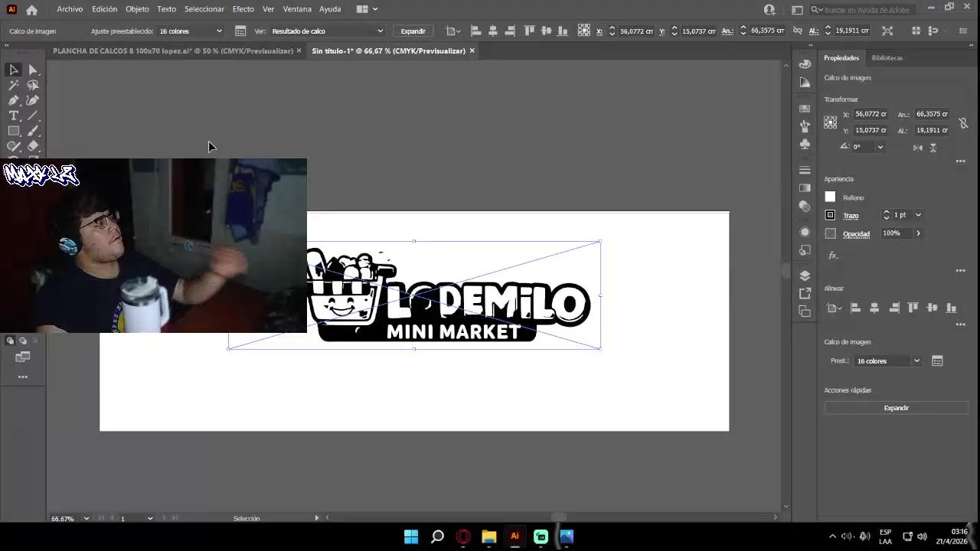
Task: Open the zoom level dropdown
Action: (86, 518)
